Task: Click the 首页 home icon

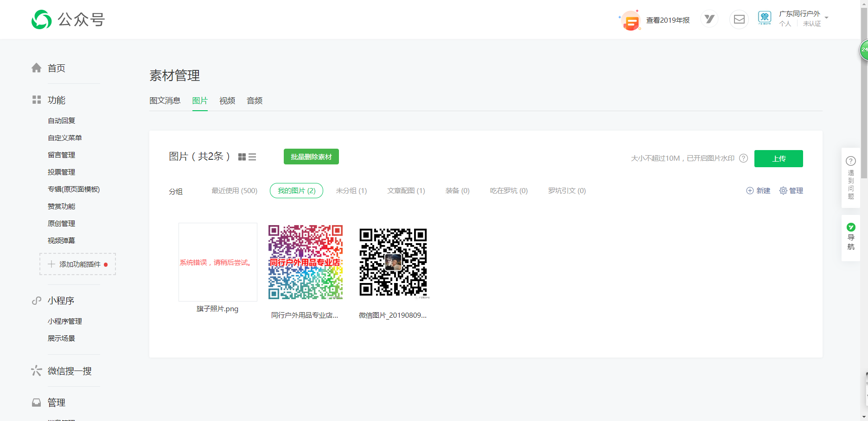Action: tap(37, 68)
